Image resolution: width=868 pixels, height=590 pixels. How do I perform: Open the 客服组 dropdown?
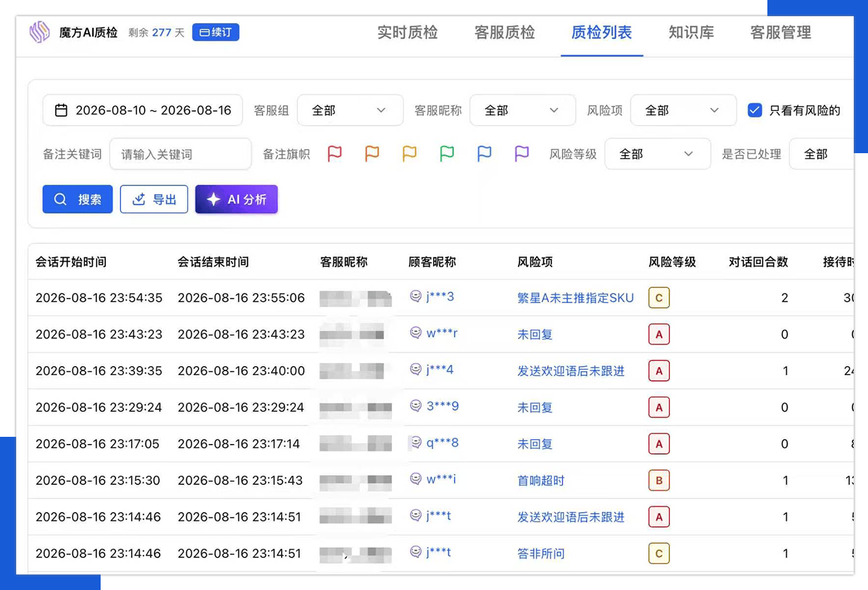point(350,110)
